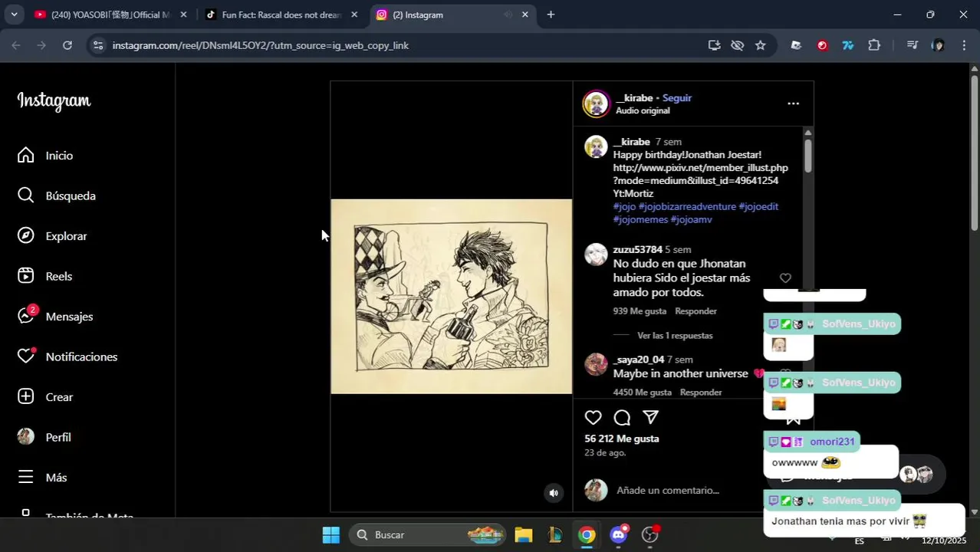The height and width of the screenshot is (552, 980).
Task: Open media controls music-note icon
Action: (x=912, y=45)
